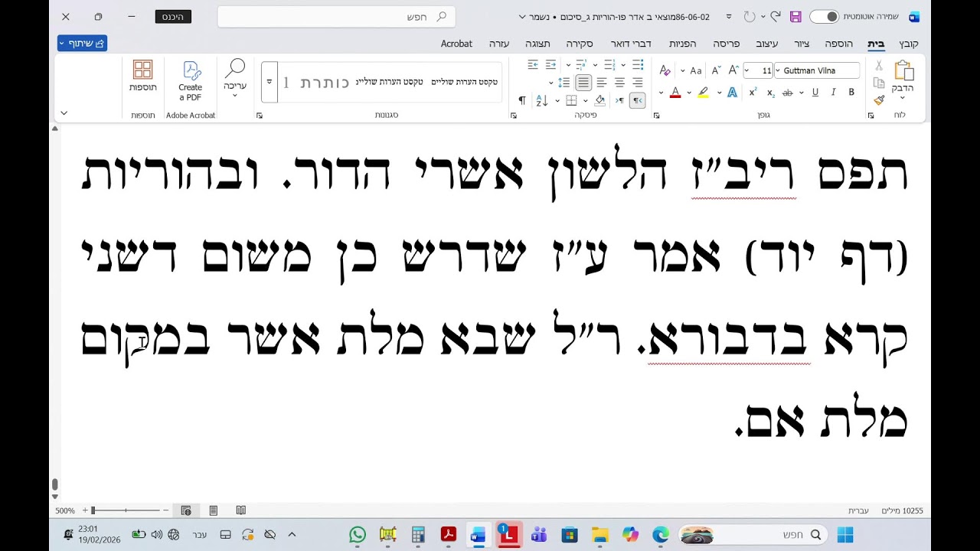This screenshot has width=980, height=551.
Task: Open File Explorer from the taskbar
Action: tap(599, 535)
